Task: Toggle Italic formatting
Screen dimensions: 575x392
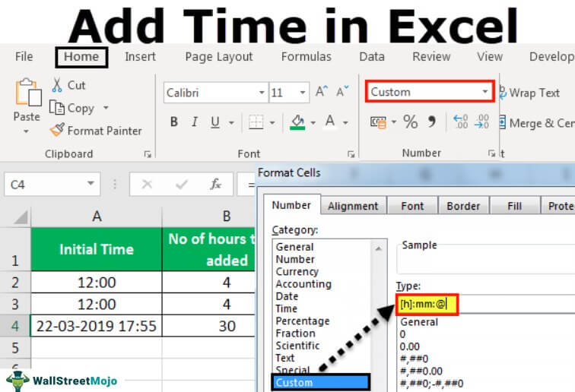Action: (195, 122)
